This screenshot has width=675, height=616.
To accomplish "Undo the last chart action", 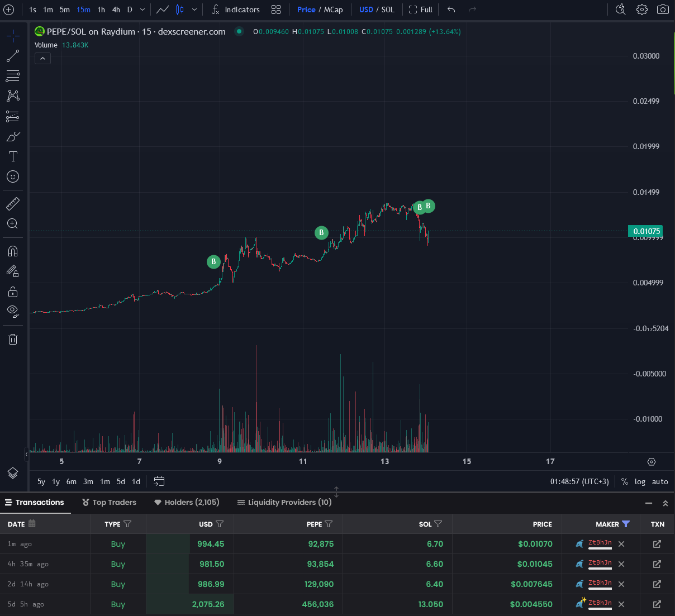I will pos(451,9).
